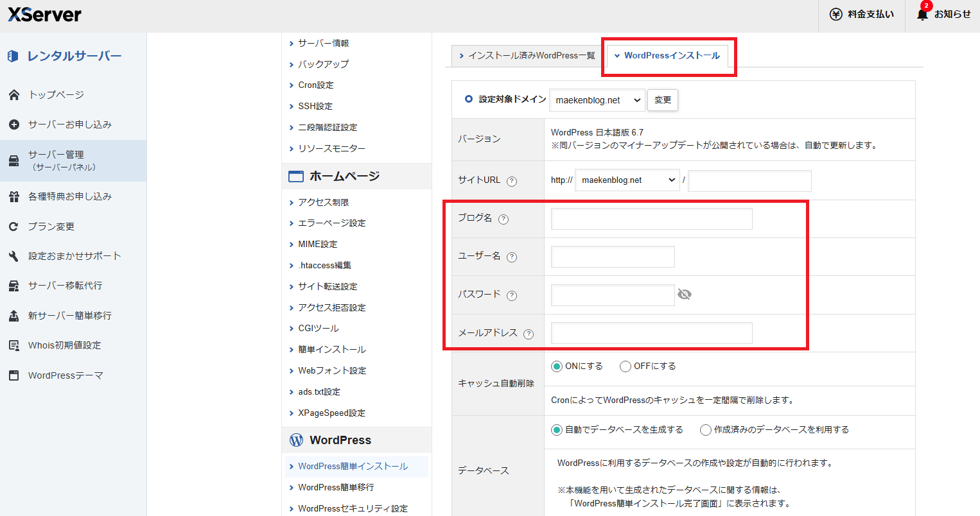This screenshot has width=980, height=516.
Task: Open サーバーお申し込み in the left menu
Action: tap(70, 125)
